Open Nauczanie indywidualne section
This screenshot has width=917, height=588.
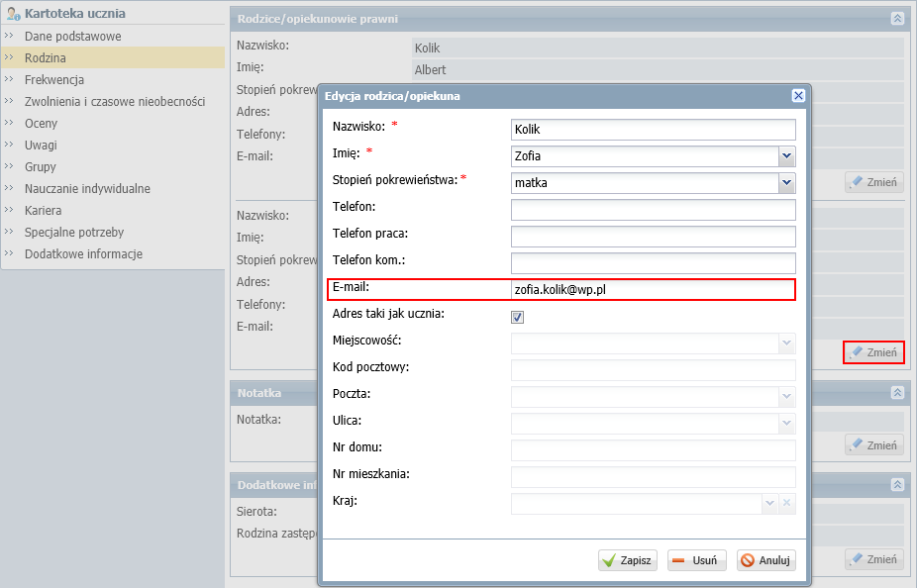click(x=87, y=188)
